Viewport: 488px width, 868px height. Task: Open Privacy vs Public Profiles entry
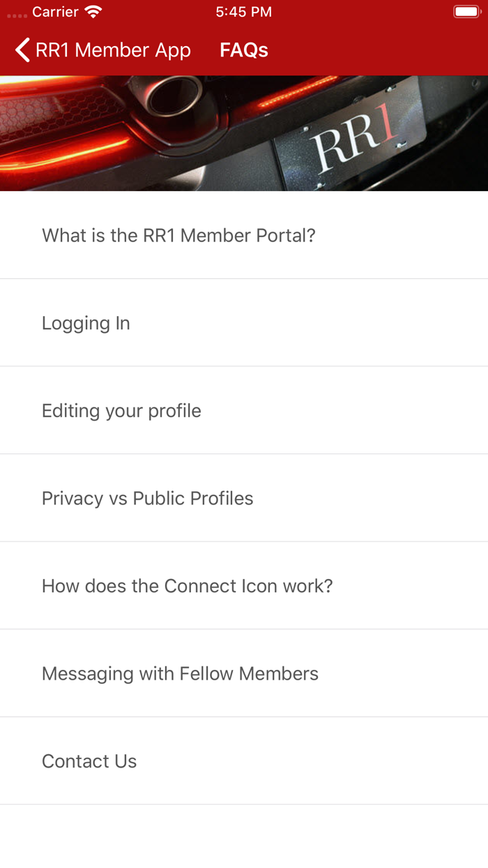[x=147, y=498]
